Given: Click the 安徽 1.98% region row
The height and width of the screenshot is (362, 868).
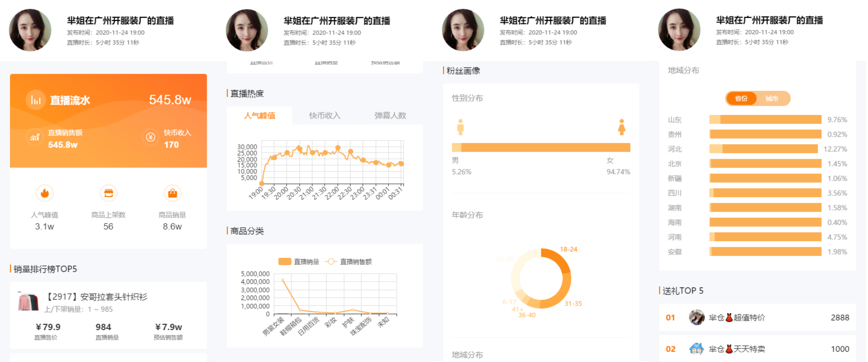Looking at the screenshot, I should [x=758, y=252].
